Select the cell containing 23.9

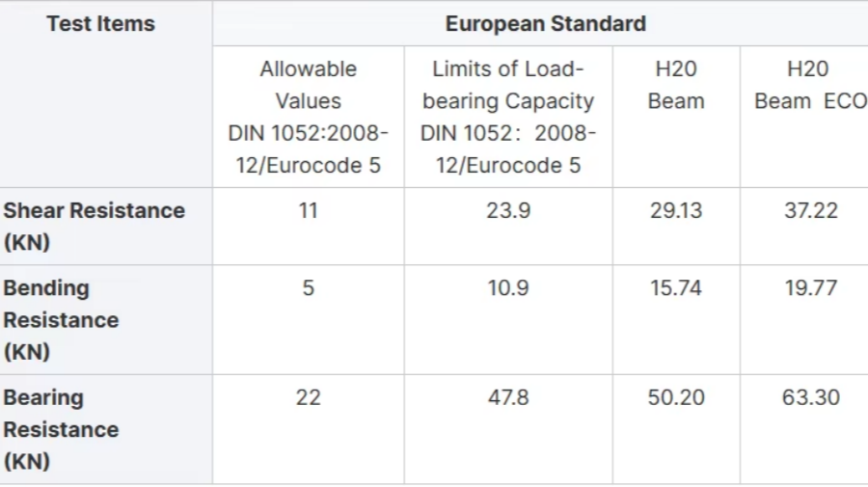coord(508,210)
